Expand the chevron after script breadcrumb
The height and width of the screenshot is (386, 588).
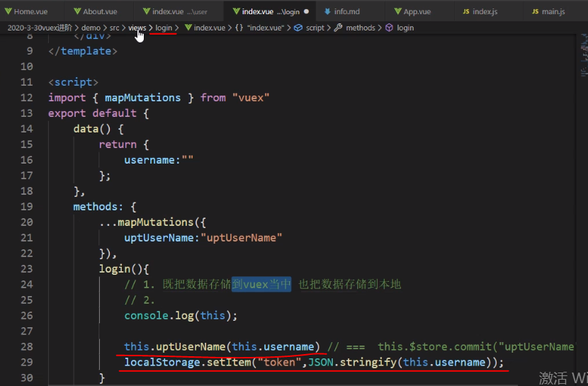pos(329,28)
